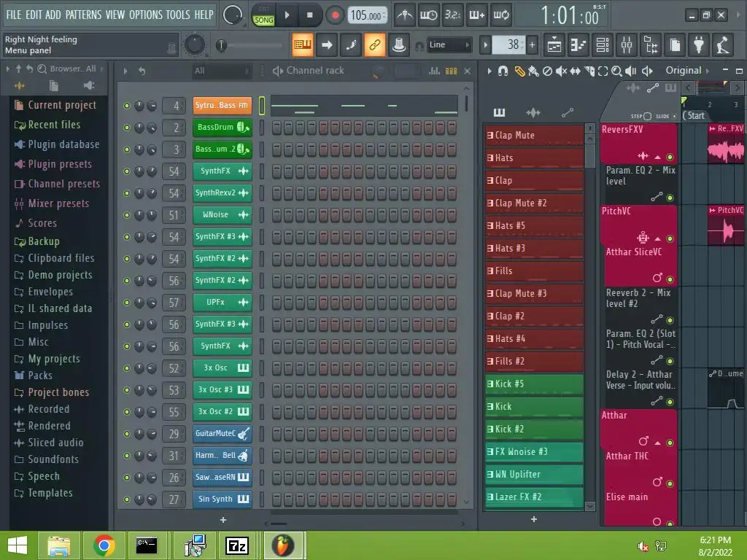Image resolution: width=747 pixels, height=560 pixels.
Task: Select the playlist pencil draw tool
Action: tap(519, 71)
